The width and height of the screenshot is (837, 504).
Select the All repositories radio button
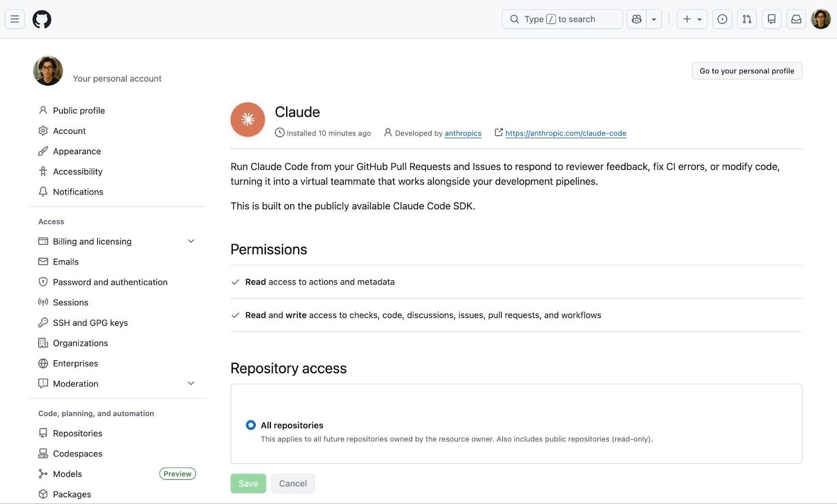point(251,425)
